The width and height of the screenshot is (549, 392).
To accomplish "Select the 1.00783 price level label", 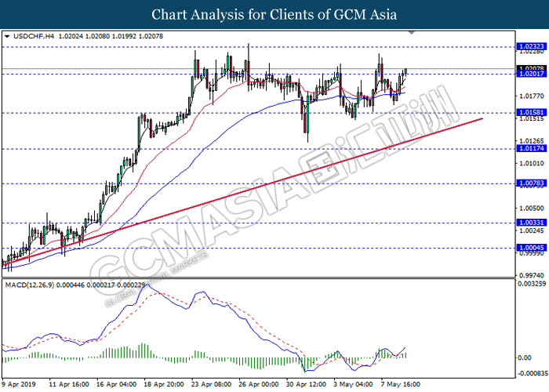I will click(x=531, y=183).
